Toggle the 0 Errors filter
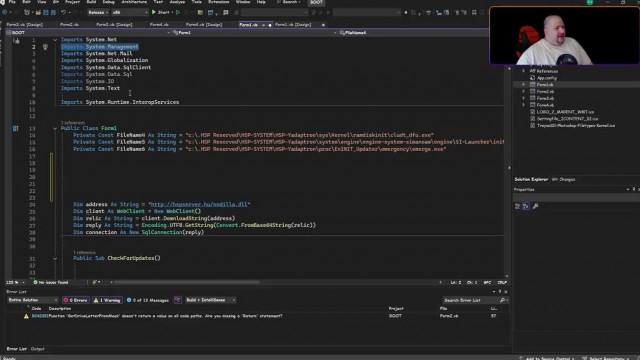This screenshot has height=360, width=640. pyautogui.click(x=76, y=300)
